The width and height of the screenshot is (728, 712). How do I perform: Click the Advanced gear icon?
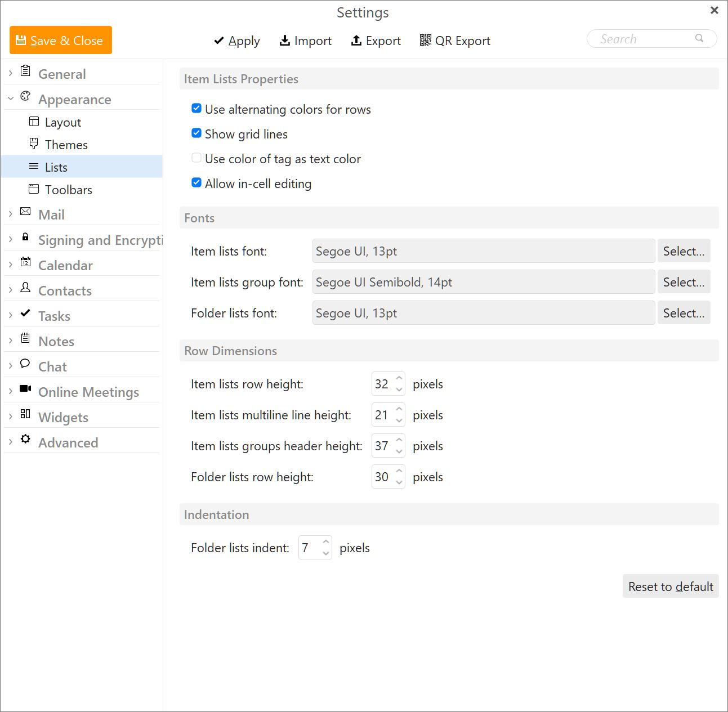(x=25, y=439)
